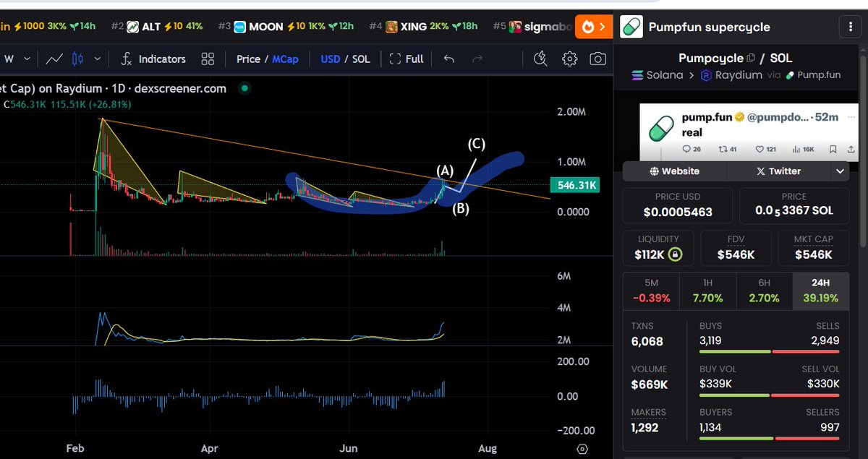Click the buys versus sells ratio bar

[x=770, y=352]
